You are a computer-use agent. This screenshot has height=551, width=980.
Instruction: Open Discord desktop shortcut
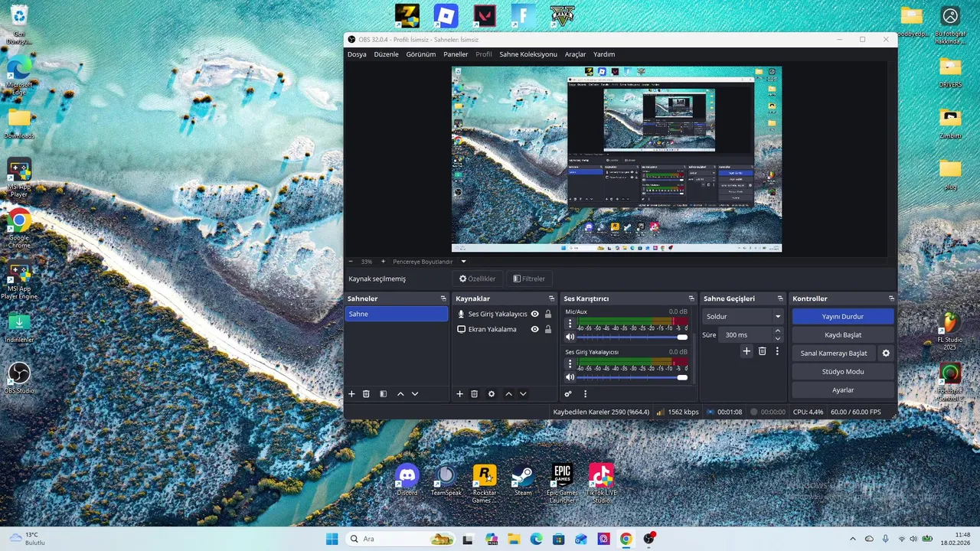point(407,481)
